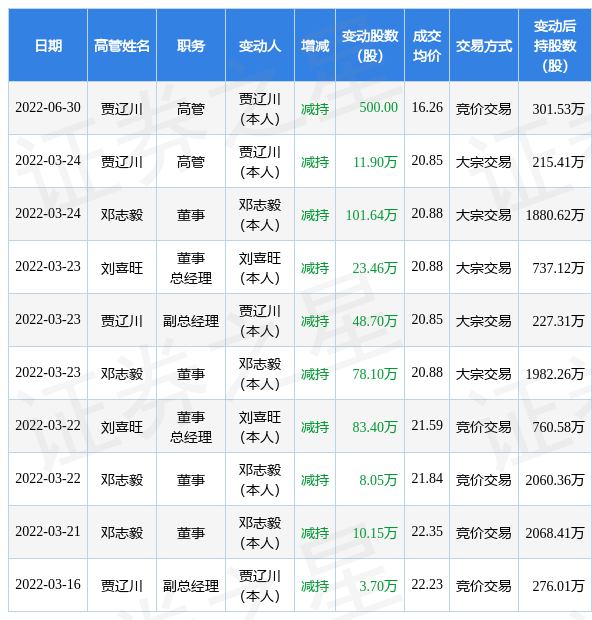Image resolution: width=592 pixels, height=620 pixels.
Task: Click the 增减 column header
Action: 315,46
